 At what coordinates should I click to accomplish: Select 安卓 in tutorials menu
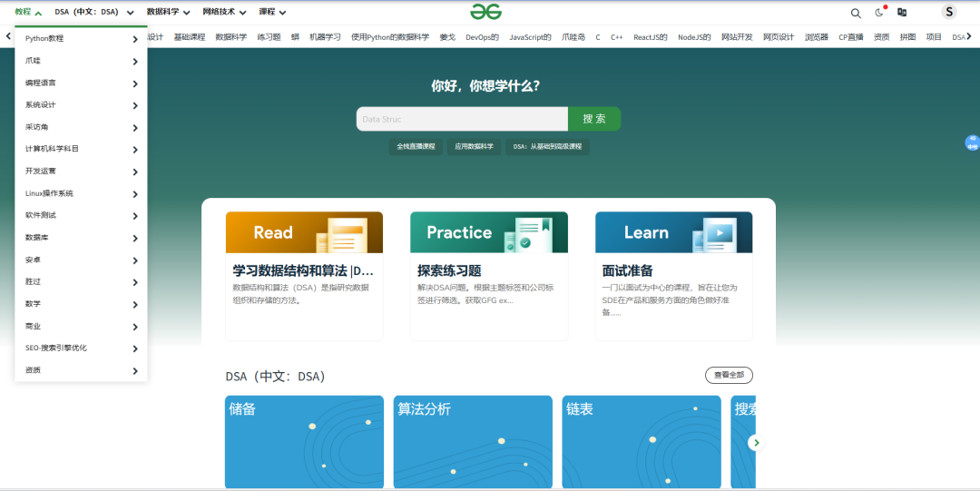click(x=82, y=260)
